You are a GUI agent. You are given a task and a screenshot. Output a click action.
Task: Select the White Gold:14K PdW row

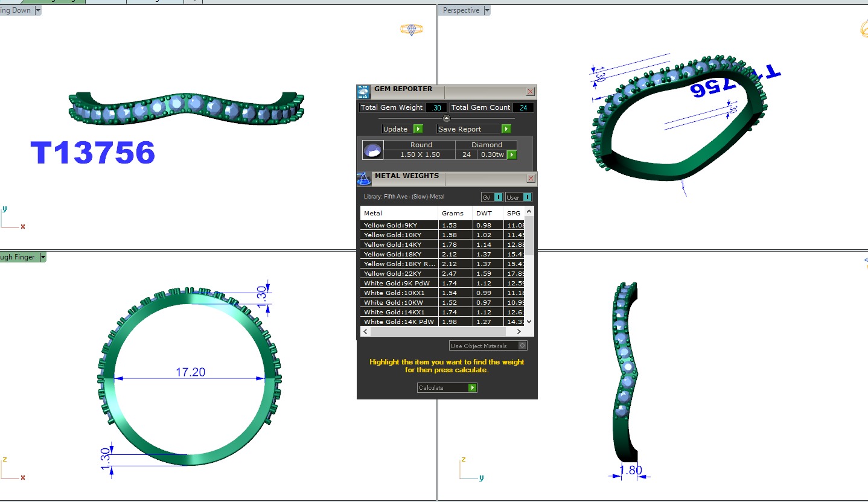(399, 322)
